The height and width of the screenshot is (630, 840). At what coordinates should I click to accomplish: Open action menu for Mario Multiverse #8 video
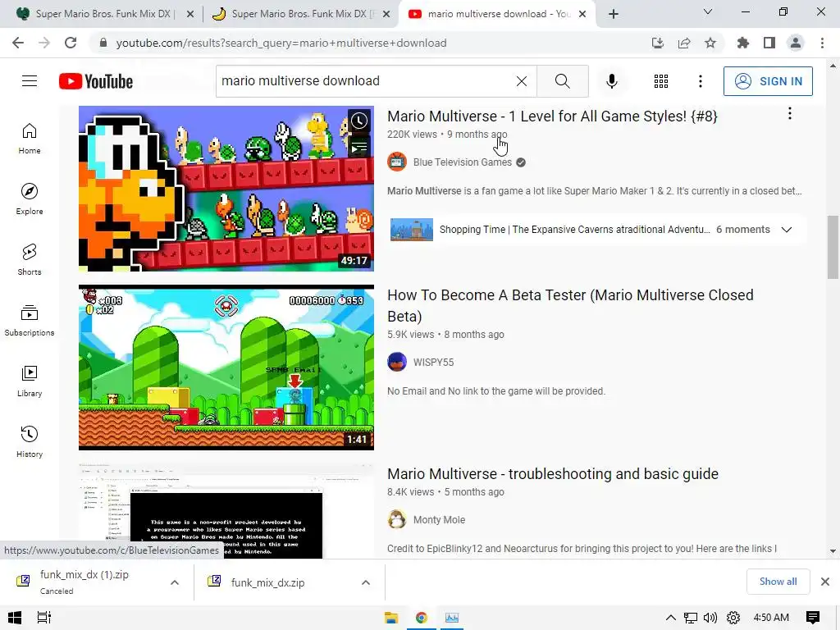point(790,113)
